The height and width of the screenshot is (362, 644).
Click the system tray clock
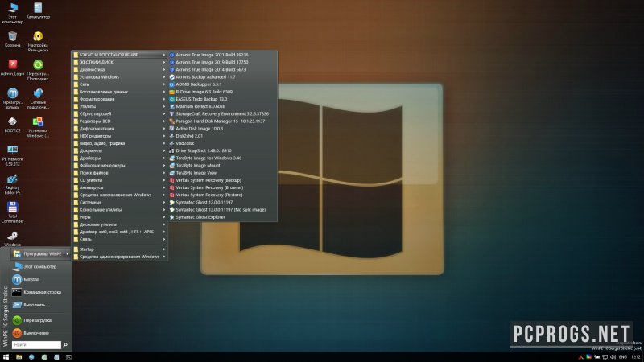point(636,357)
